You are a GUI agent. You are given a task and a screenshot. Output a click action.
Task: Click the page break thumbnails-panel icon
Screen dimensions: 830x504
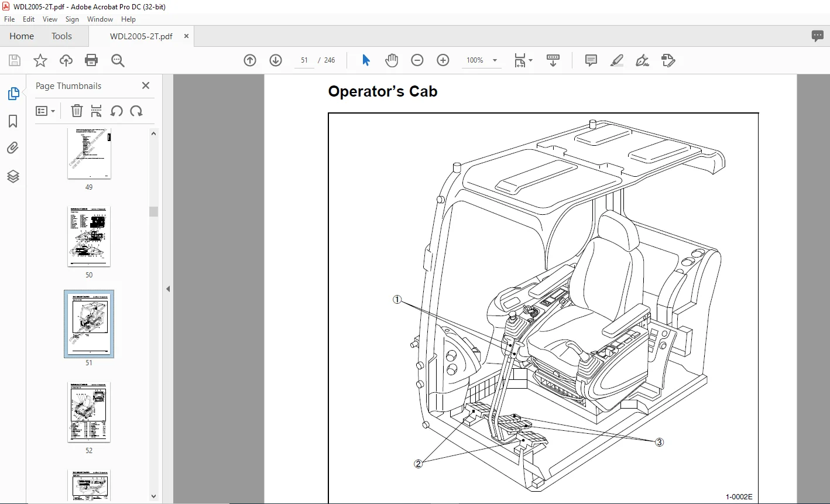(x=97, y=111)
